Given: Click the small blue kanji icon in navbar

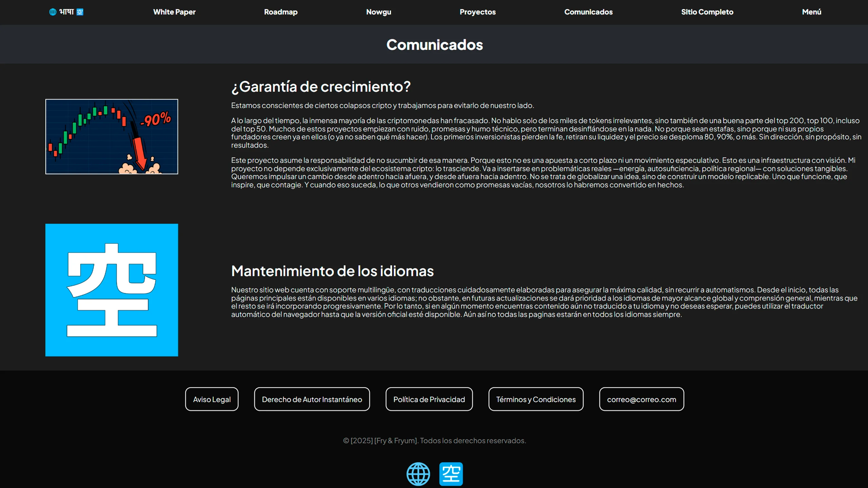Looking at the screenshot, I should [80, 12].
